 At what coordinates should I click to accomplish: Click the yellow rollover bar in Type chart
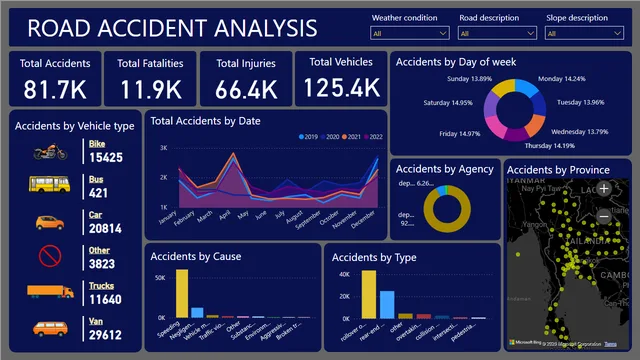tap(369, 294)
